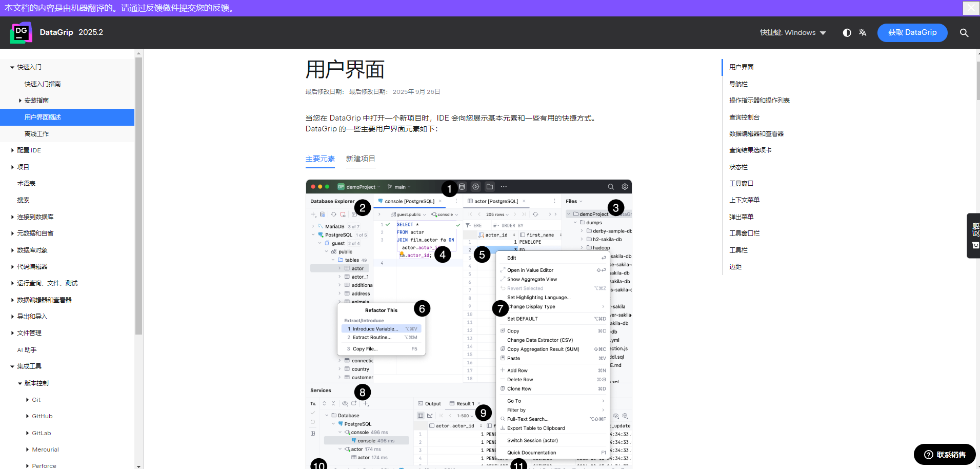Screen dimensions: 980x469
Task: Open 文件管理 in the sidebar
Action: tap(29, 333)
